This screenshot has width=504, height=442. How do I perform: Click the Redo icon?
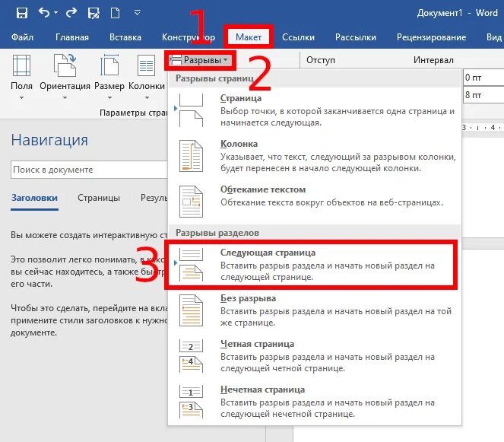(71, 12)
